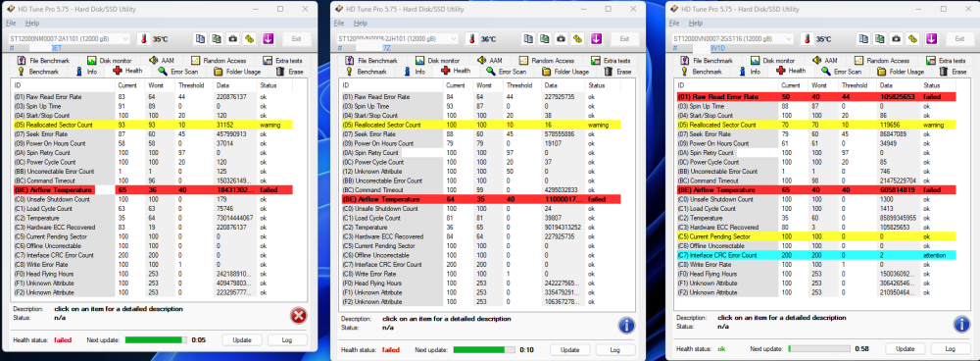
Task: Click camera save-screenshot icon in 2JH101 window
Action: [x=562, y=39]
